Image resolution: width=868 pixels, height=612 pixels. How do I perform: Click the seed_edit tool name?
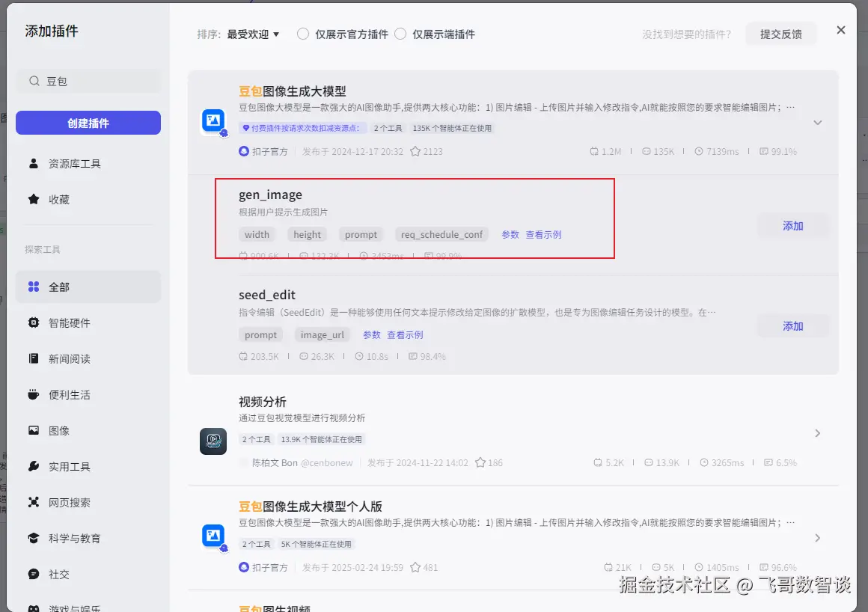pos(267,295)
